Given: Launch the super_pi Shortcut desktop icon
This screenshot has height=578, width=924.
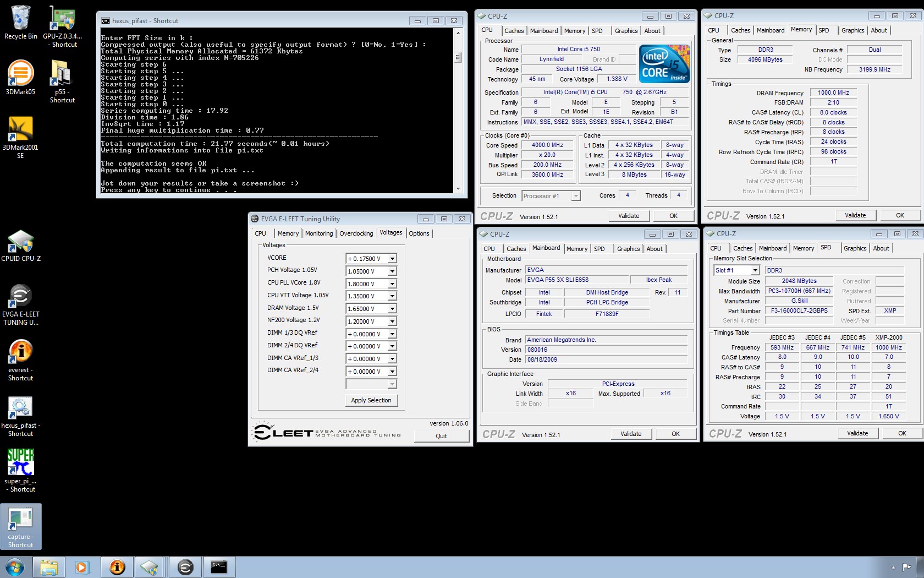Looking at the screenshot, I should (20, 471).
